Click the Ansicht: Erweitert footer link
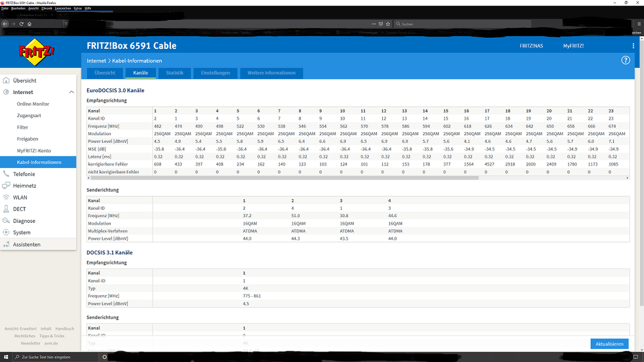This screenshot has height=362, width=644. tap(21, 329)
